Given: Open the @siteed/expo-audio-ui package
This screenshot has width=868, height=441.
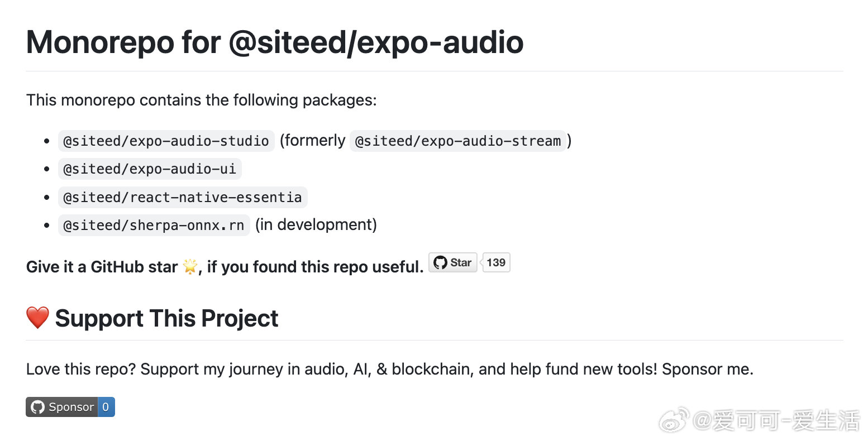Looking at the screenshot, I should [150, 169].
